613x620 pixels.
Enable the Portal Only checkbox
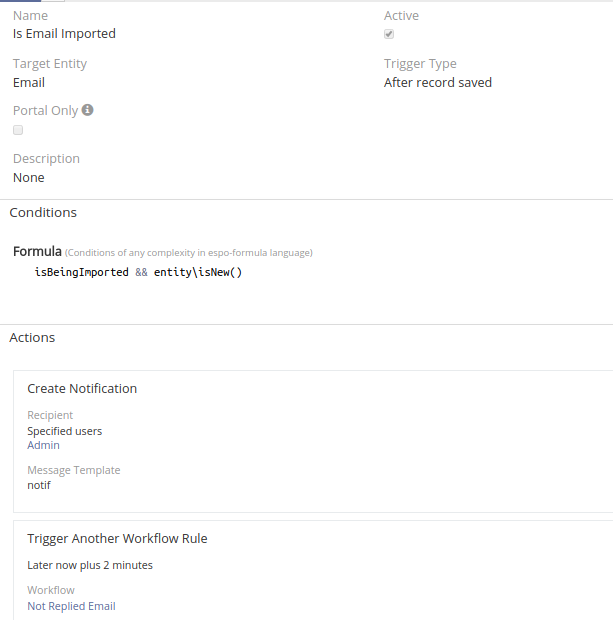coord(18,130)
